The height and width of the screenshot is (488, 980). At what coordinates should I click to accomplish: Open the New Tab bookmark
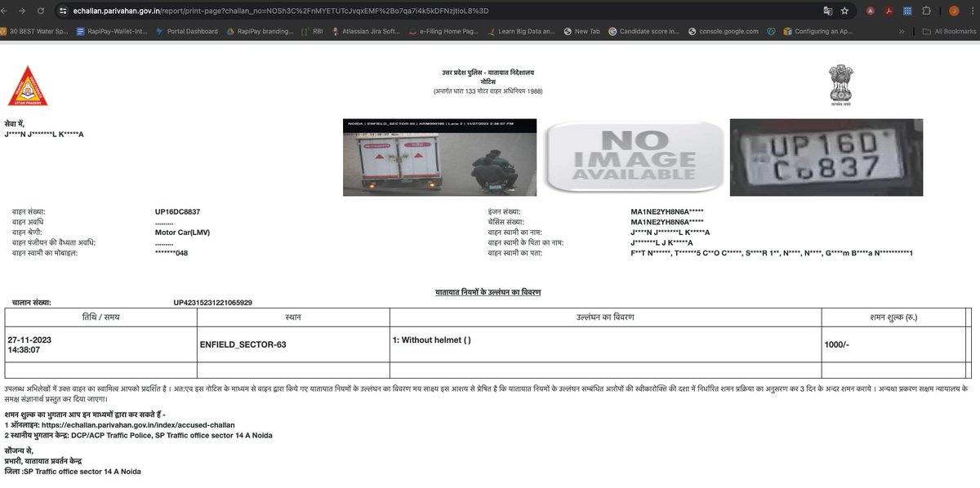(581, 31)
